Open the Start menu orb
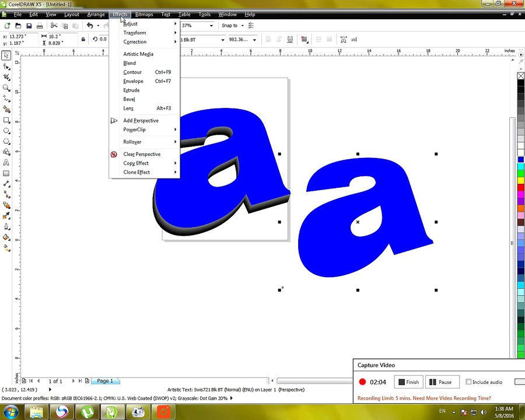The image size is (525, 420). click(x=12, y=412)
